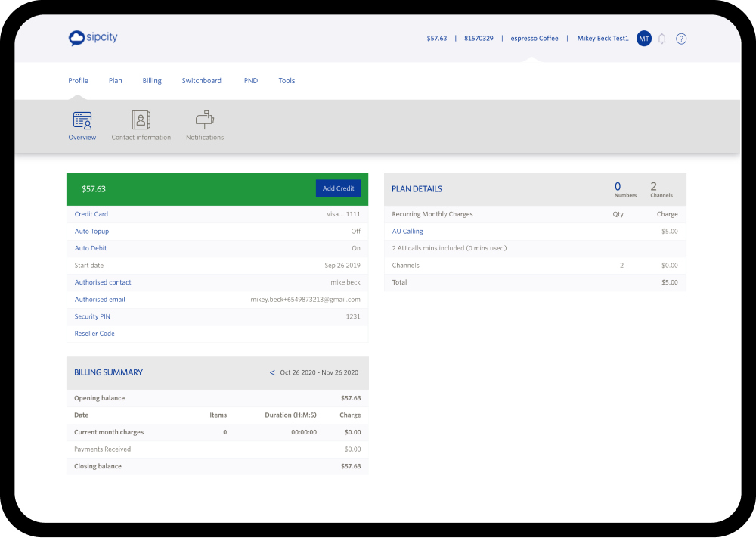This screenshot has height=538, width=756.
Task: Edit the Security PIN link
Action: (92, 316)
